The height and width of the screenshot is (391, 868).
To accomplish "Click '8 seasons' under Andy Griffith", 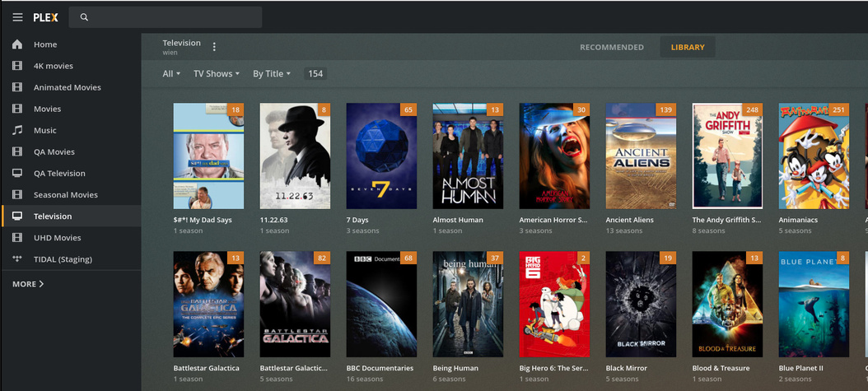I will 708,230.
